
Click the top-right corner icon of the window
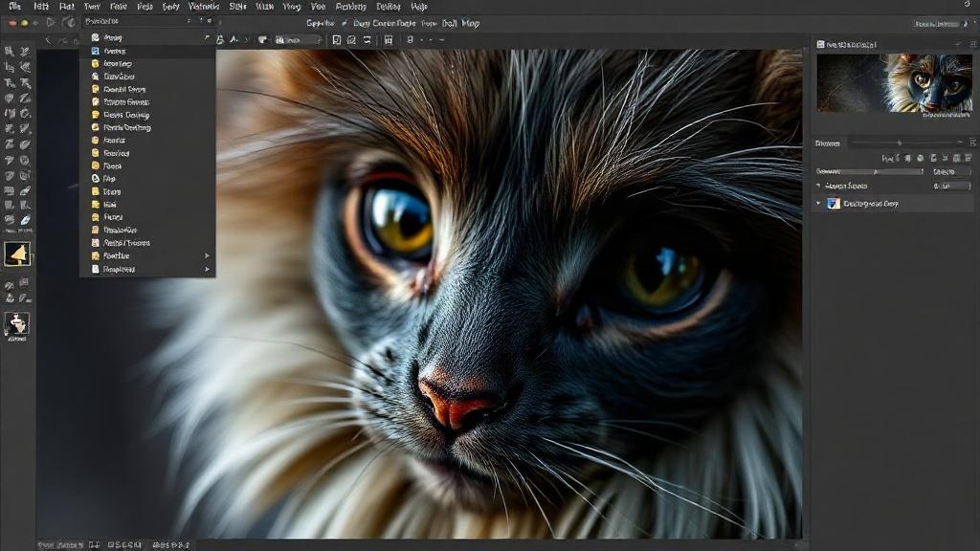tap(967, 5)
